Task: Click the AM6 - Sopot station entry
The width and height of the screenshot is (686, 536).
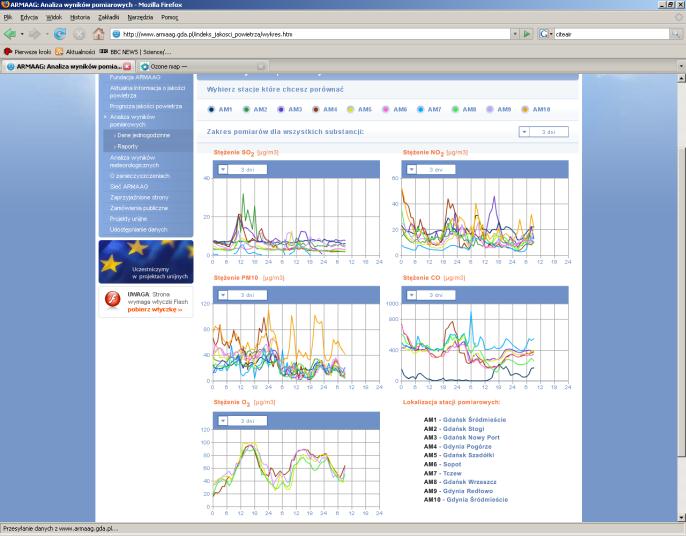Action: 442,464
